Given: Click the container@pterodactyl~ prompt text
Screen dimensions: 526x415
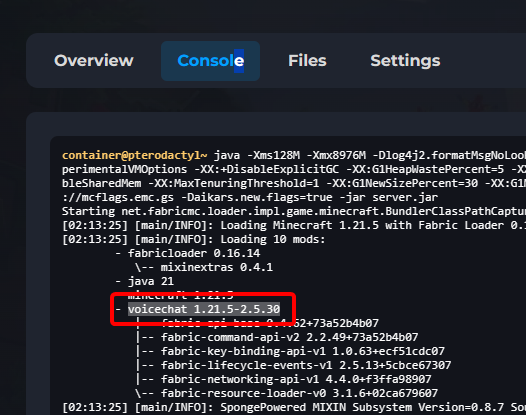Looking at the screenshot, I should point(135,155).
